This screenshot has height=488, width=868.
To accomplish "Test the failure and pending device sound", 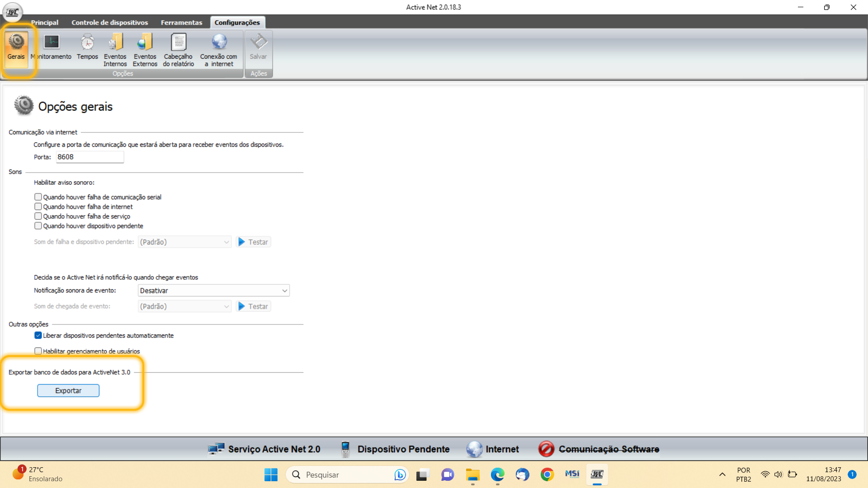I will [253, 242].
